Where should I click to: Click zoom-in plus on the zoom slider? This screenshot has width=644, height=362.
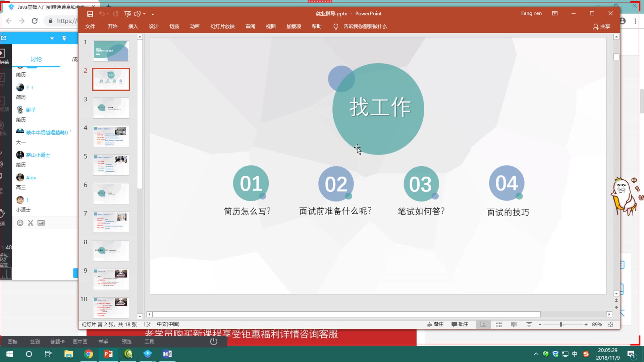586,324
